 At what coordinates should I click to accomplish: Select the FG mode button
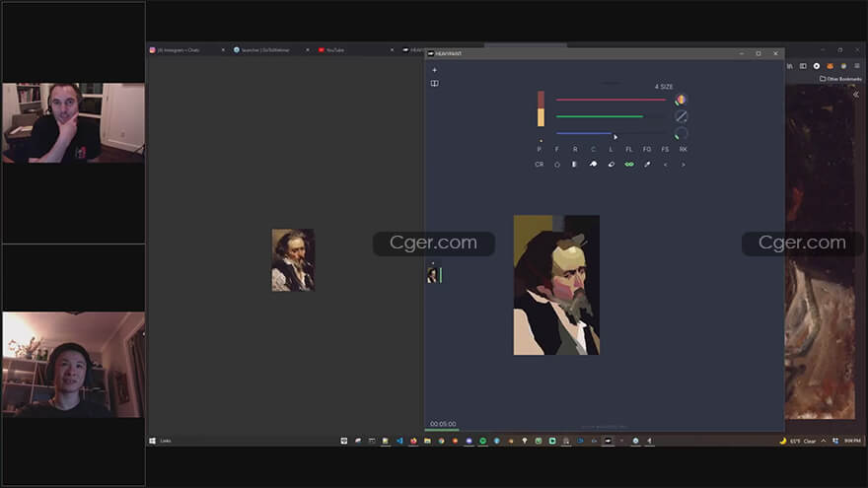647,150
